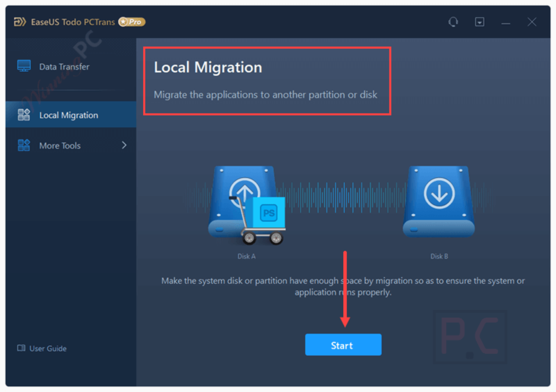Image resolution: width=556 pixels, height=392 pixels.
Task: Open the support headset icon
Action: pos(453,22)
